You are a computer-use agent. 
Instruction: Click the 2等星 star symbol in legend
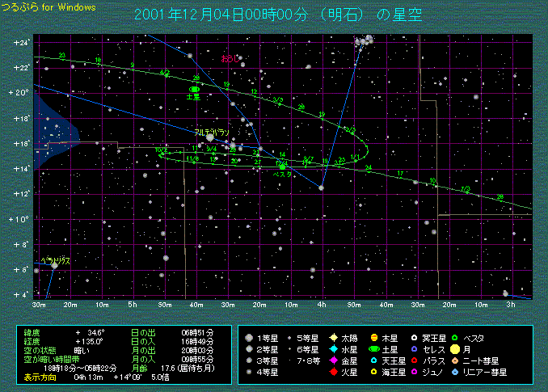coord(249,348)
